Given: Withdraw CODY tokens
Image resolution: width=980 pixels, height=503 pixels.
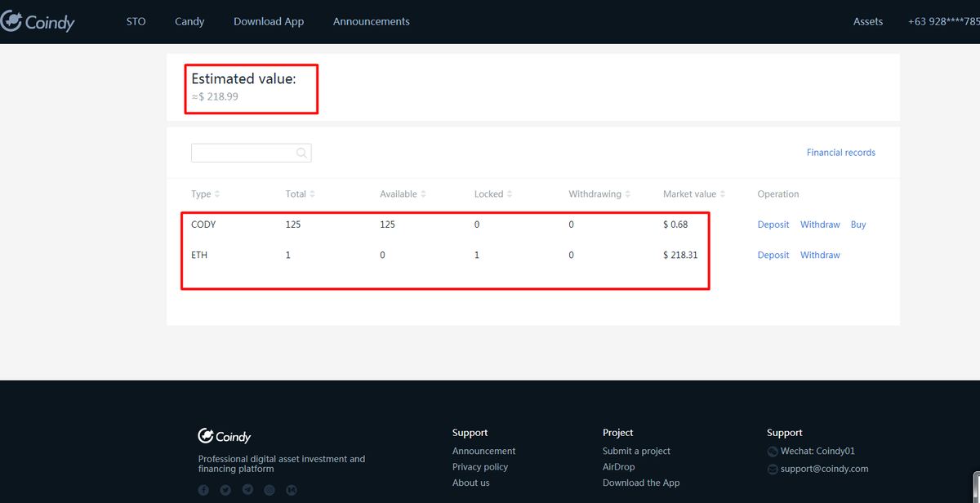Looking at the screenshot, I should click(820, 225).
